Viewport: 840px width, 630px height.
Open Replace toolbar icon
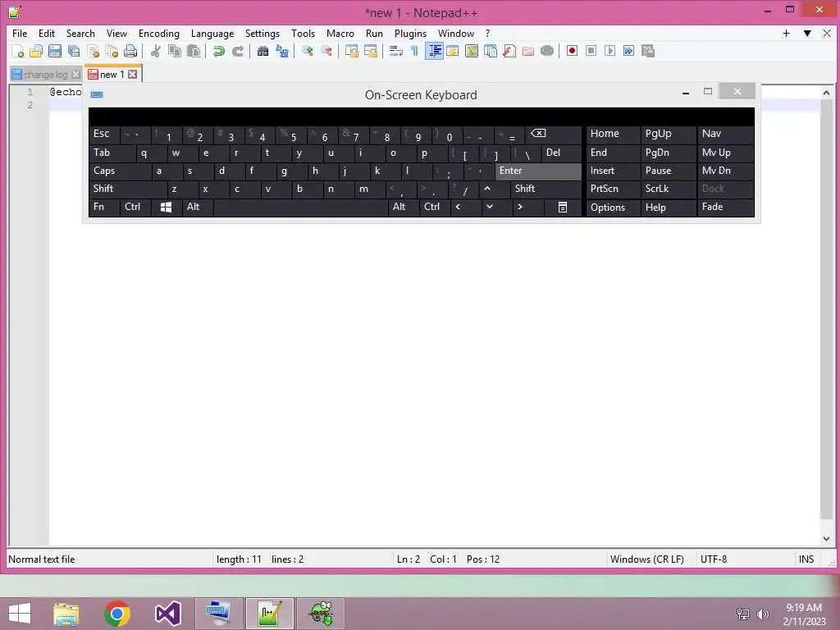(x=282, y=51)
